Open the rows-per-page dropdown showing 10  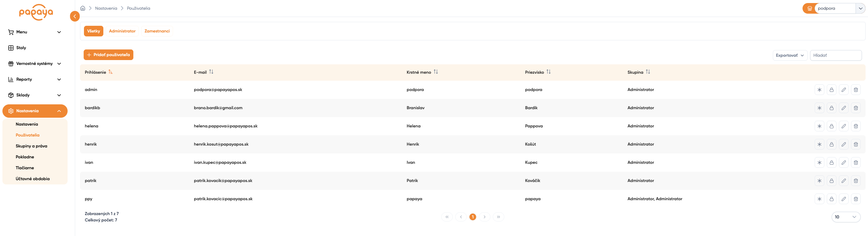pos(846,217)
